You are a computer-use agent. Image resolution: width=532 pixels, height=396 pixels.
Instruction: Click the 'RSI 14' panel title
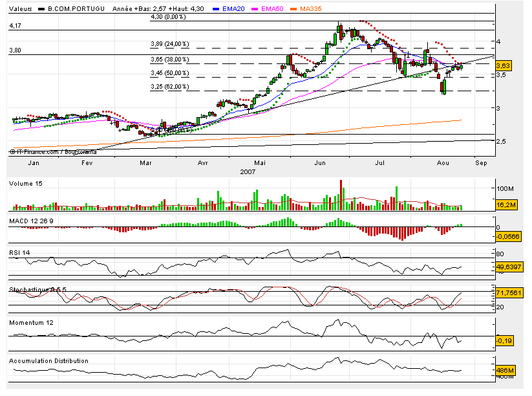pyautogui.click(x=19, y=252)
